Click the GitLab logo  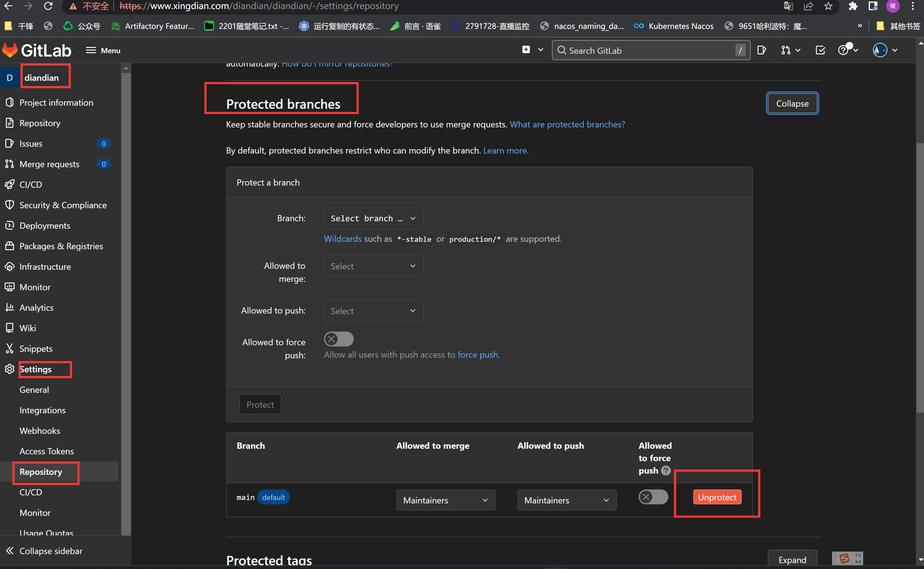(36, 50)
